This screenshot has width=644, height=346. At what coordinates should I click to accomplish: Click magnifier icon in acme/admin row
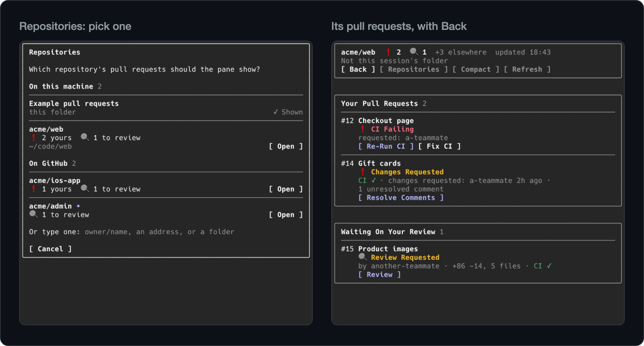coord(33,214)
